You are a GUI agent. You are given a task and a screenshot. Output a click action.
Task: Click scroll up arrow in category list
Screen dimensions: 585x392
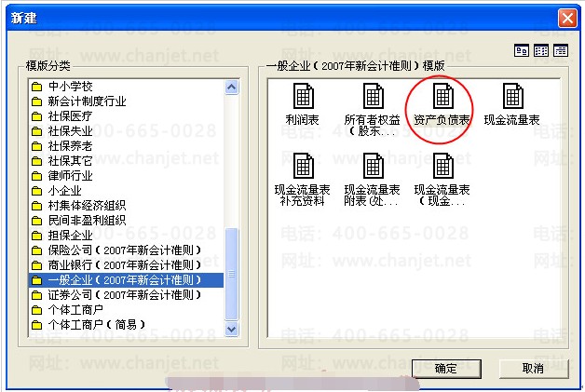click(x=232, y=88)
